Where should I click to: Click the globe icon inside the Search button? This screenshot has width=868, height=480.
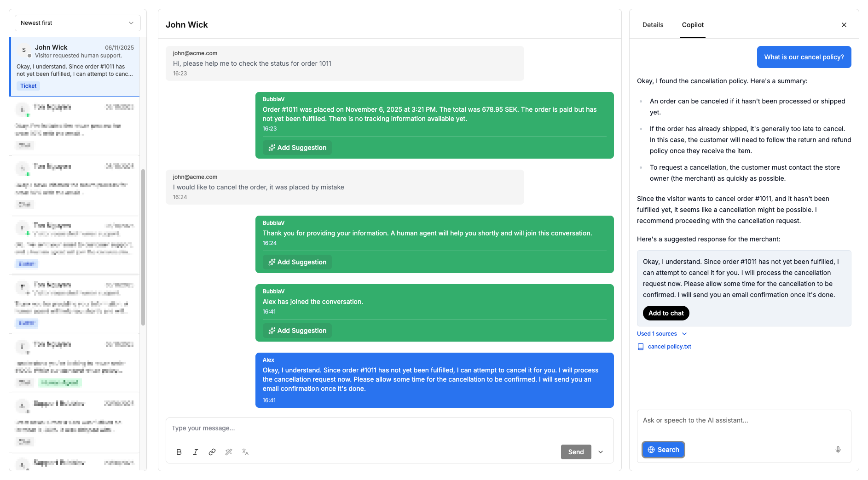pyautogui.click(x=652, y=450)
